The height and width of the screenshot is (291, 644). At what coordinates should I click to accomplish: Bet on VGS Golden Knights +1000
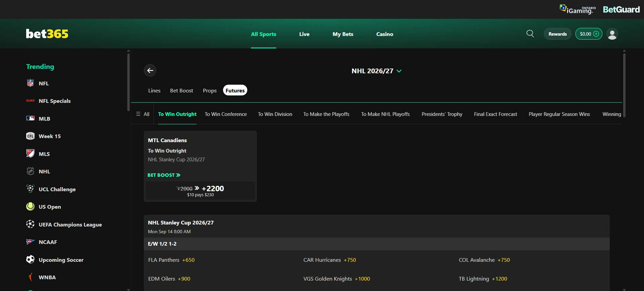coord(337,279)
